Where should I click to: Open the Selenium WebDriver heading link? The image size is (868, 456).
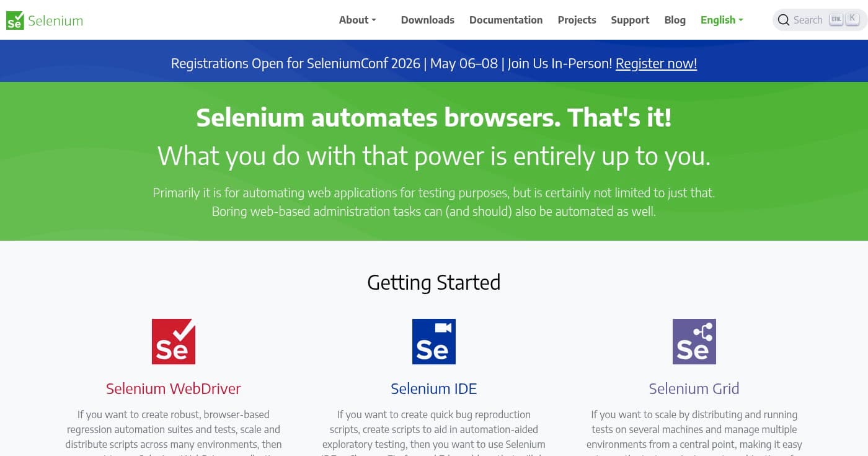coord(173,388)
